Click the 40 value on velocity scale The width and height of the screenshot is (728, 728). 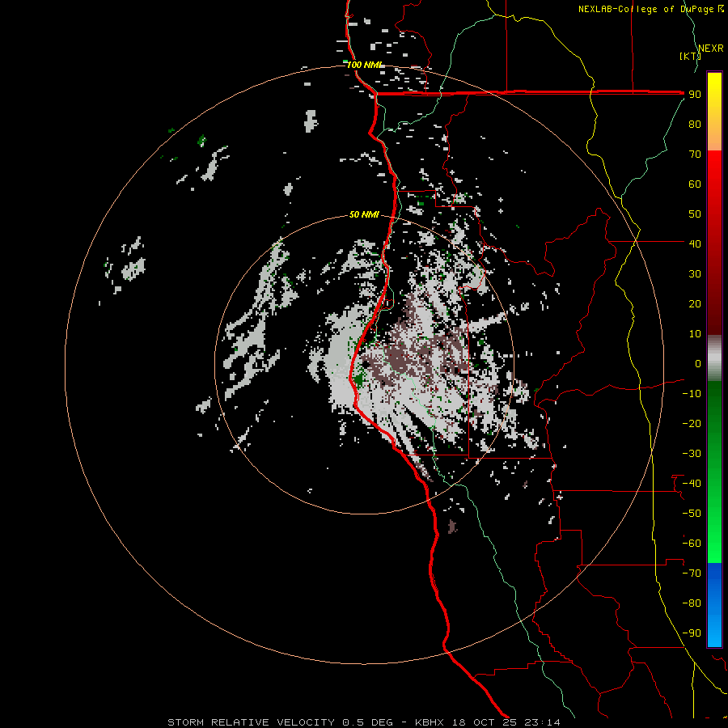[695, 244]
